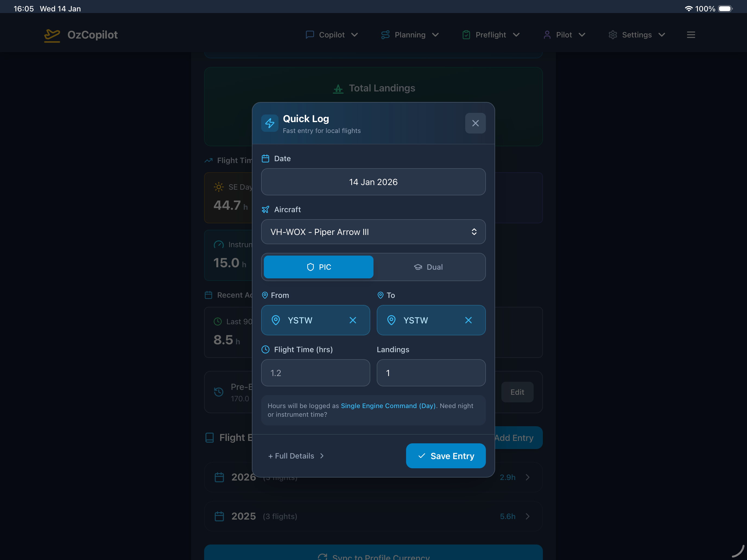Image resolution: width=747 pixels, height=560 pixels.
Task: Clear the To airport YSTW
Action: tap(468, 320)
